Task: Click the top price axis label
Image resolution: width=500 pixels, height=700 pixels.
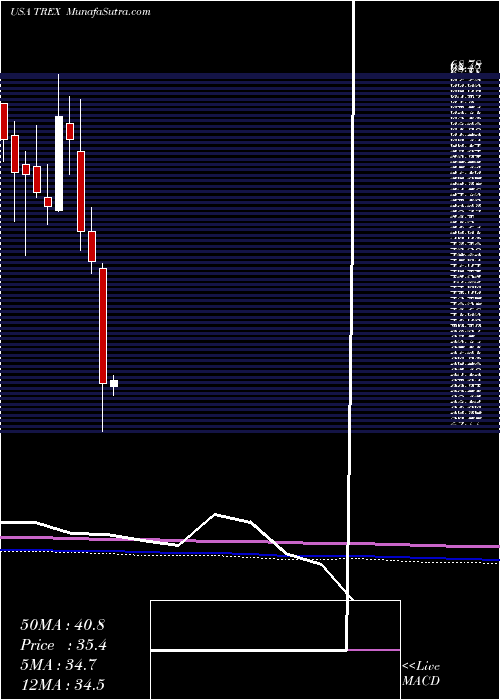Action: pos(465,67)
